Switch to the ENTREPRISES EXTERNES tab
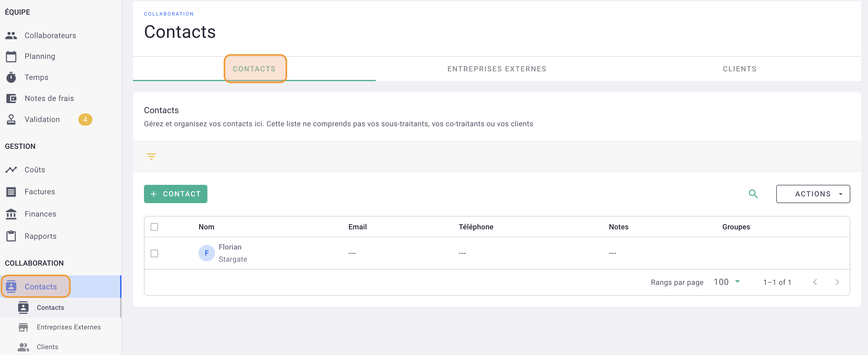 click(497, 69)
